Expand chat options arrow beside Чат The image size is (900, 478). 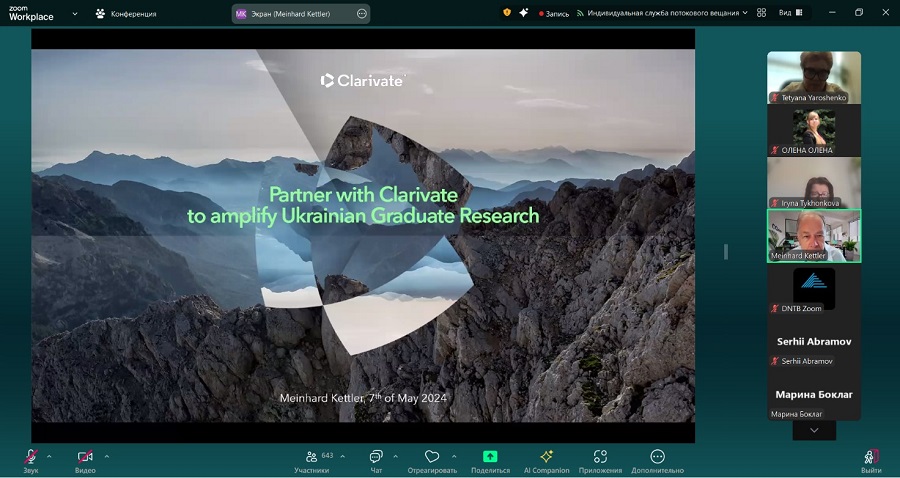coord(395,457)
